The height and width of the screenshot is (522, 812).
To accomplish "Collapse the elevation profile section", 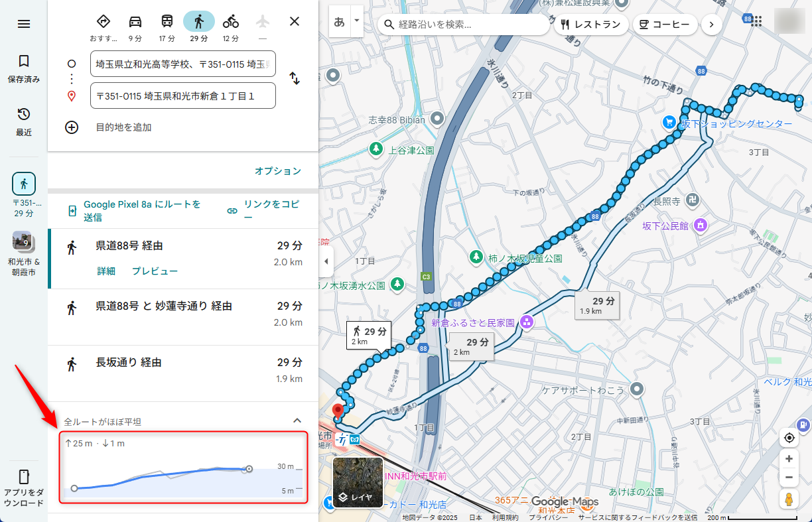I will [297, 421].
